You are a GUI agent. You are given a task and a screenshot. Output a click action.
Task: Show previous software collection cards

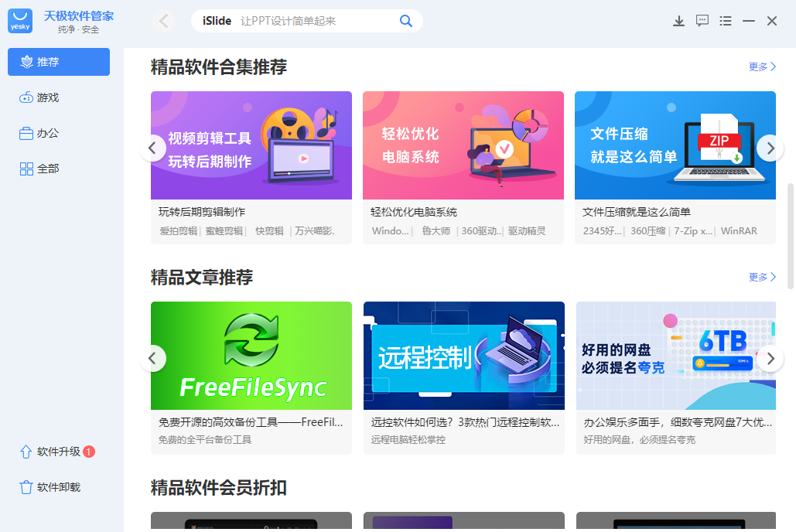tap(152, 148)
